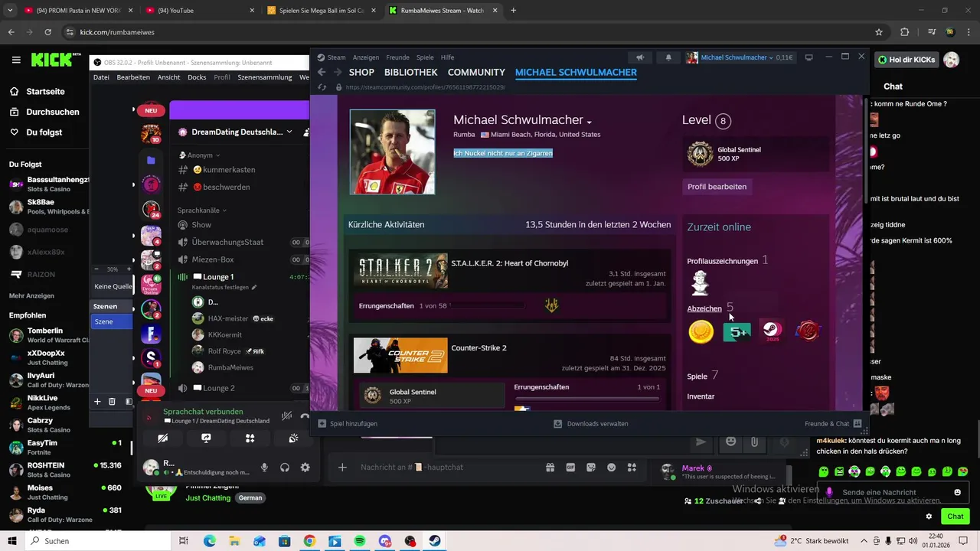This screenshot has height=551, width=980.
Task: Collapse Sprachkanäle category in Discord
Action: click(202, 210)
